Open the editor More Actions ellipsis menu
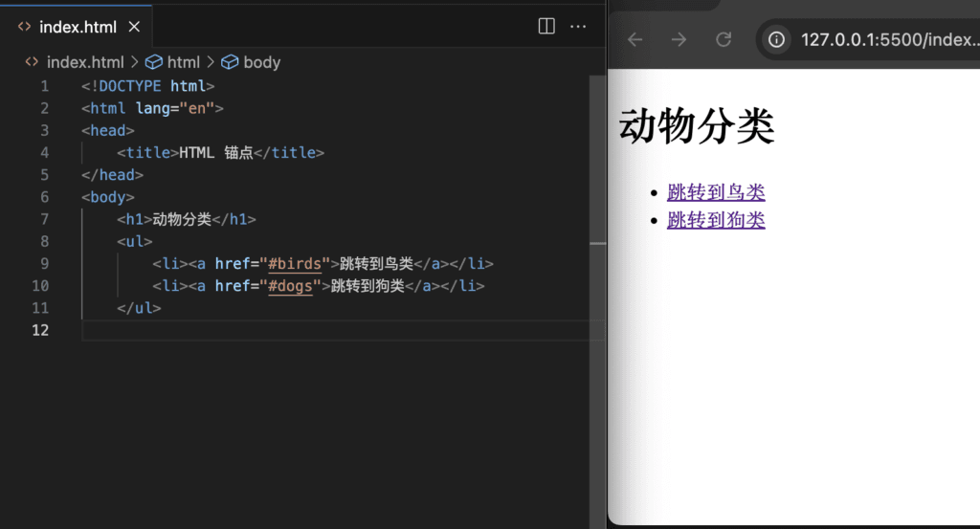980x529 pixels. coord(578,26)
